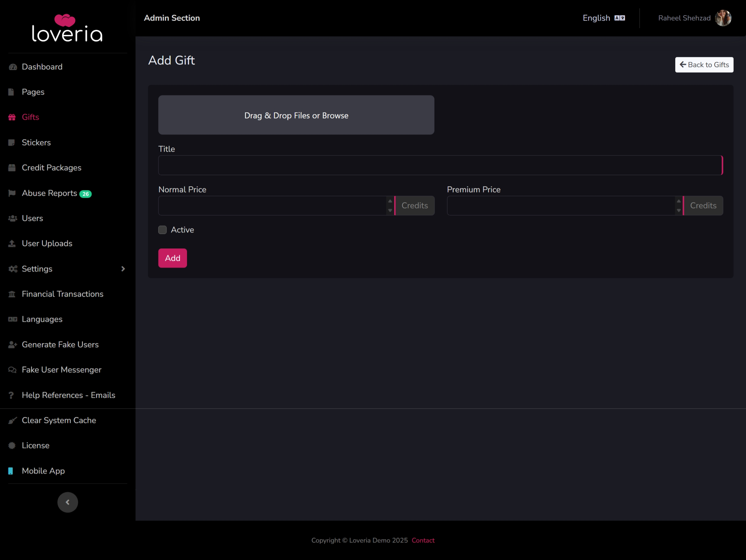Click the Back to Gifts button
Viewport: 746px width, 560px height.
coord(704,65)
